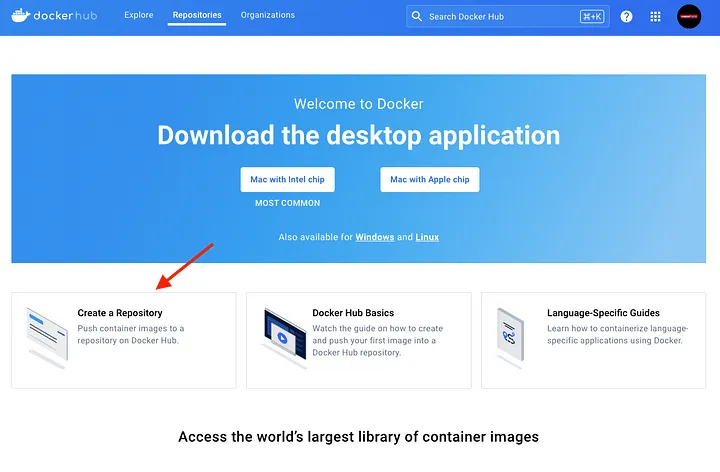Open the user profile avatar

[x=689, y=17]
